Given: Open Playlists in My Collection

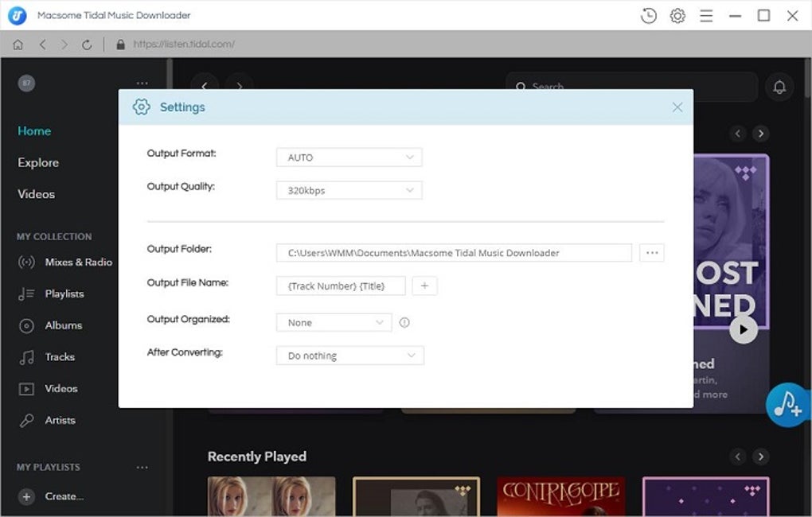Looking at the screenshot, I should coord(51,294).
